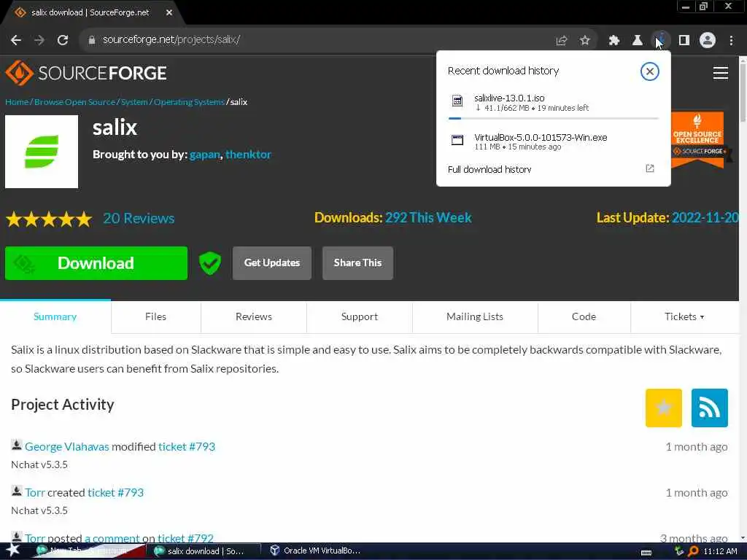Click the keyboard tray icon

(646, 553)
